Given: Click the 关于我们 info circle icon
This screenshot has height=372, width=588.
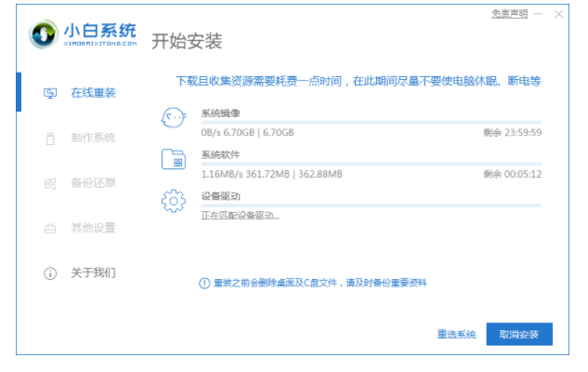Looking at the screenshot, I should point(50,273).
